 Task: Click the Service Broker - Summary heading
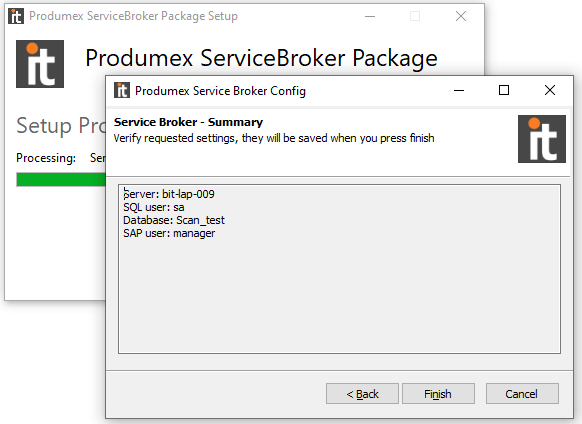pyautogui.click(x=188, y=122)
